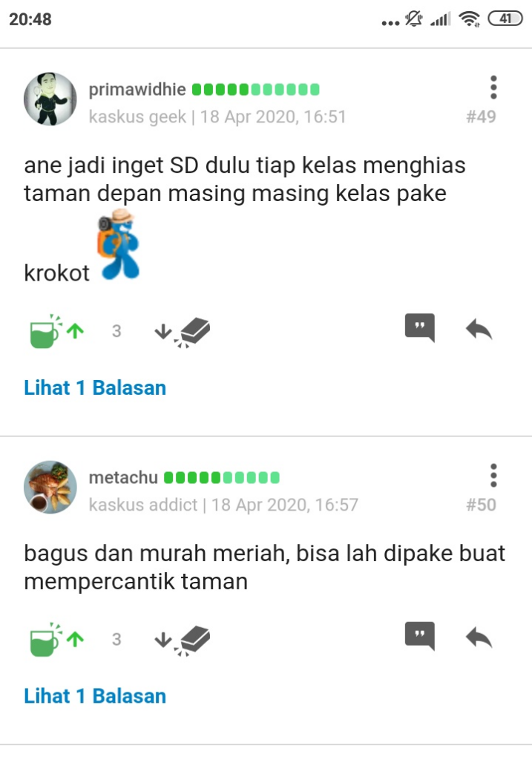Open primawidhie's profile avatar
The width and height of the screenshot is (532, 760).
tap(50, 99)
